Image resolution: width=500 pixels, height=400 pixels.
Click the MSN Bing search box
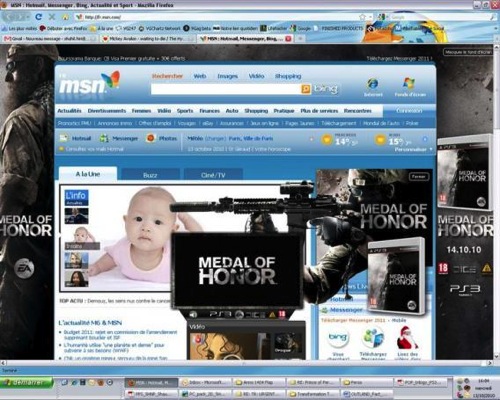click(x=226, y=89)
